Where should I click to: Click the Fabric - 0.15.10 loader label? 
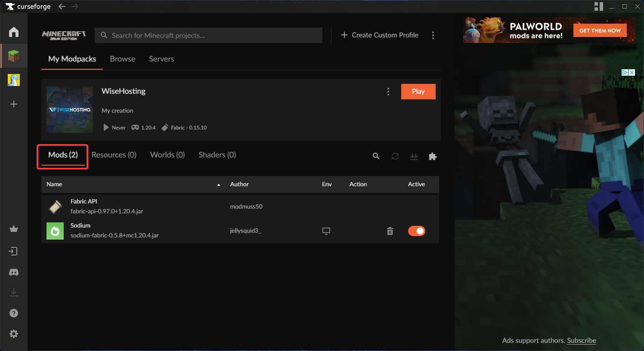(189, 128)
